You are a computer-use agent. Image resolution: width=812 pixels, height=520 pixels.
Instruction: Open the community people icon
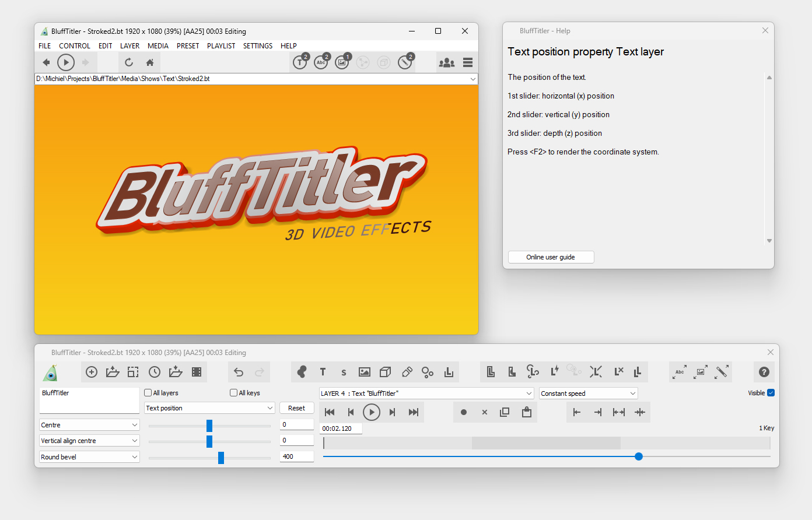pos(447,62)
